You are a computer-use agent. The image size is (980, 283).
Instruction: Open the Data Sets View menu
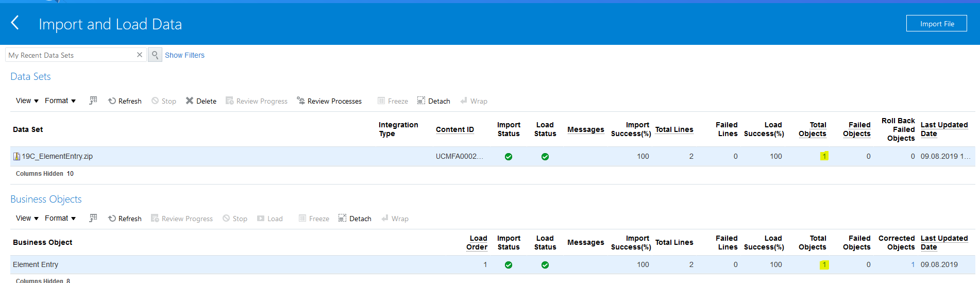point(27,101)
